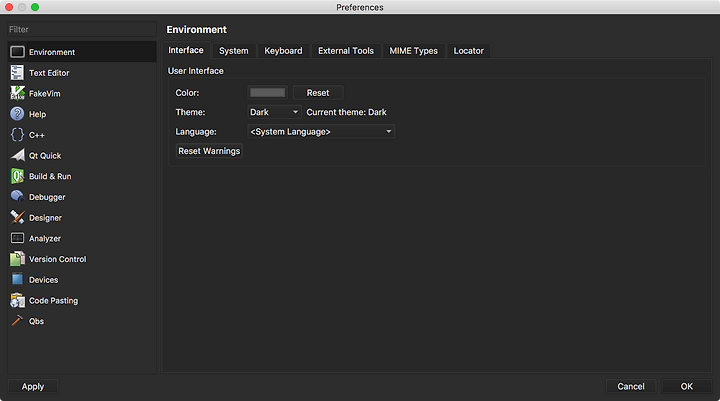Image resolution: width=720 pixels, height=401 pixels.
Task: Select the Text Editor label in sidebar
Action: pos(49,73)
